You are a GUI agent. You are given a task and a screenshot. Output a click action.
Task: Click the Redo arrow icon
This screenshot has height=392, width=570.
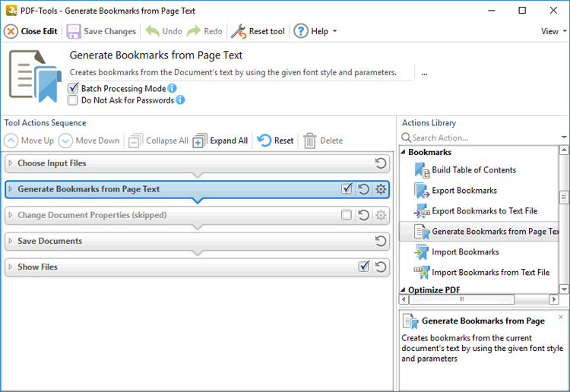coord(194,31)
